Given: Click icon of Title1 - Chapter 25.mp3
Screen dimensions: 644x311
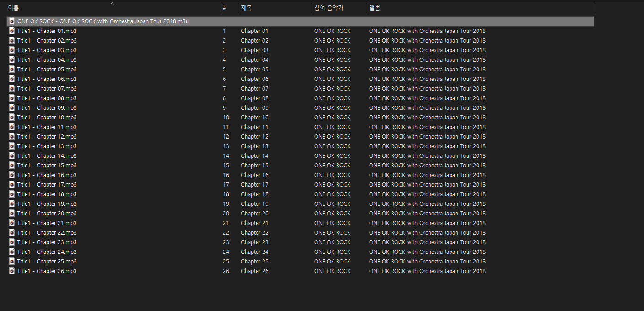Looking at the screenshot, I should pyautogui.click(x=12, y=262).
